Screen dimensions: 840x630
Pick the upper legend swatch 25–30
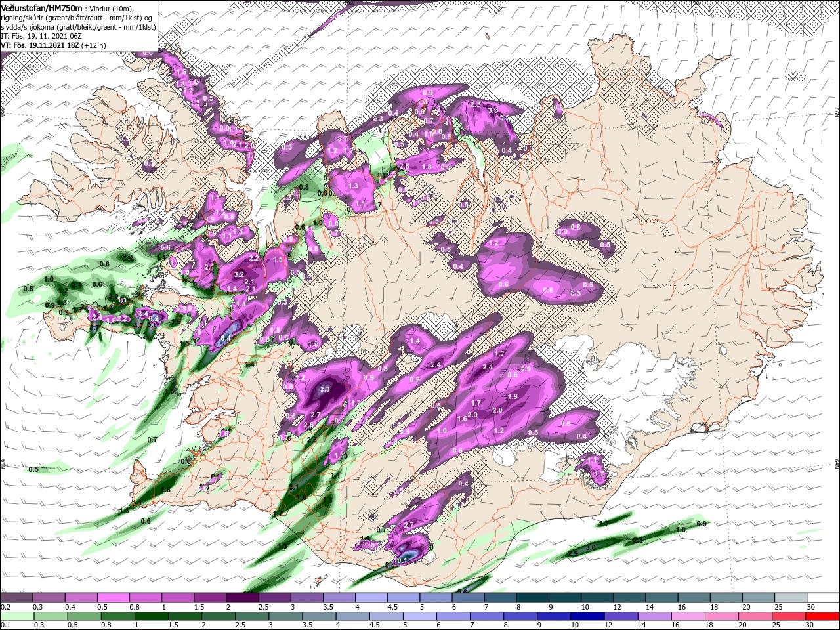click(791, 598)
